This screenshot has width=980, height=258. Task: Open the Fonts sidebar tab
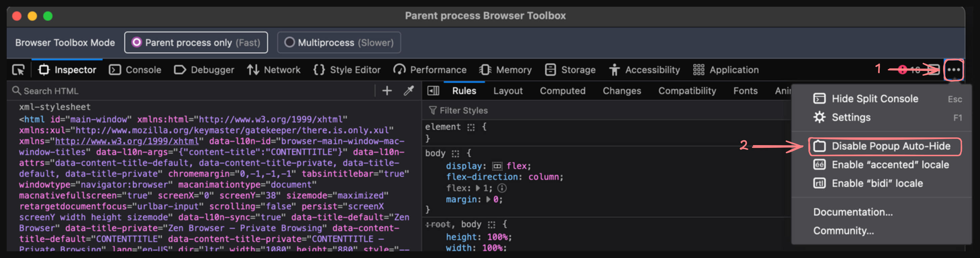[x=745, y=91]
